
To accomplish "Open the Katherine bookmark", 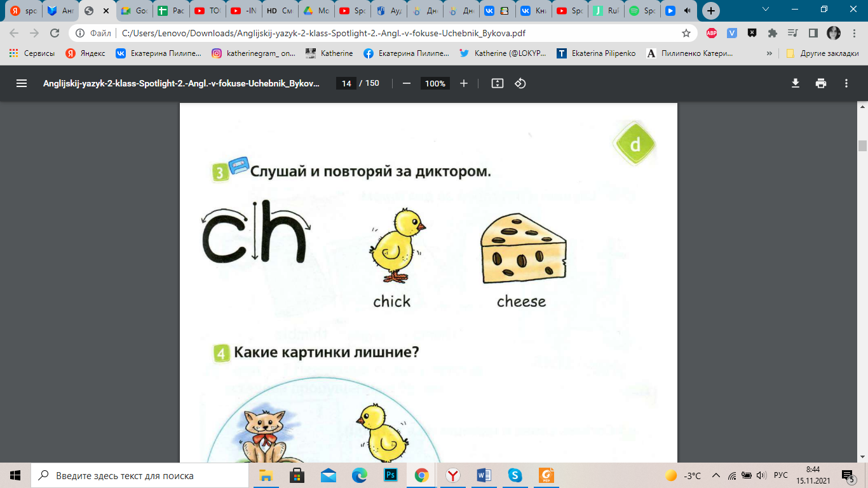I will [329, 53].
